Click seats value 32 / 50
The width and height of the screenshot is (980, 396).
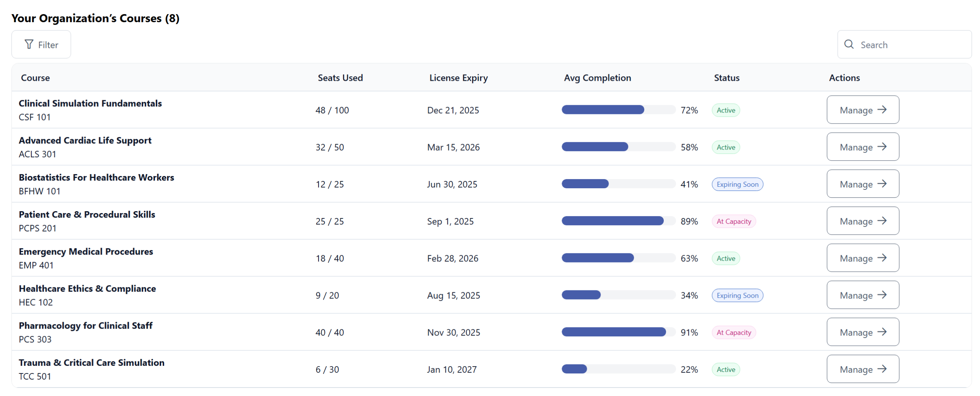pyautogui.click(x=330, y=147)
